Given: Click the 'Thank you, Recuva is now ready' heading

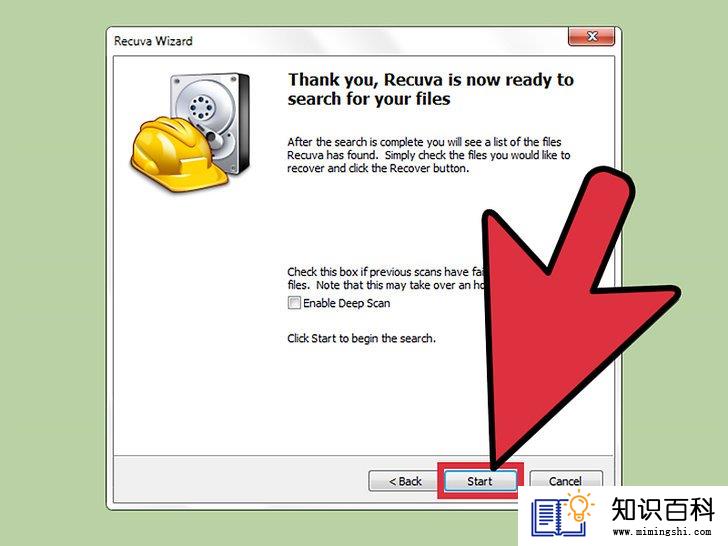Looking at the screenshot, I should [x=430, y=89].
